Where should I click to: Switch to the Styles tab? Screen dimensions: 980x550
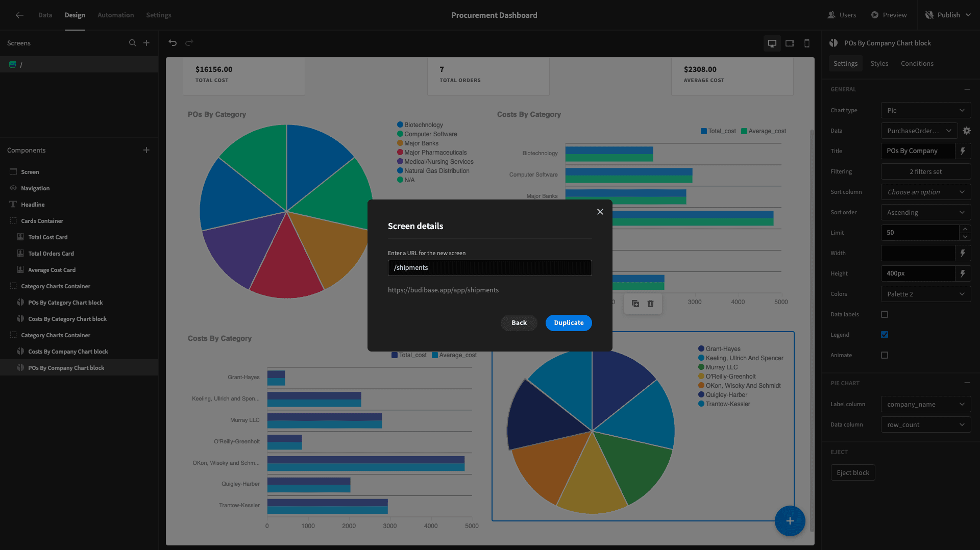tap(879, 63)
